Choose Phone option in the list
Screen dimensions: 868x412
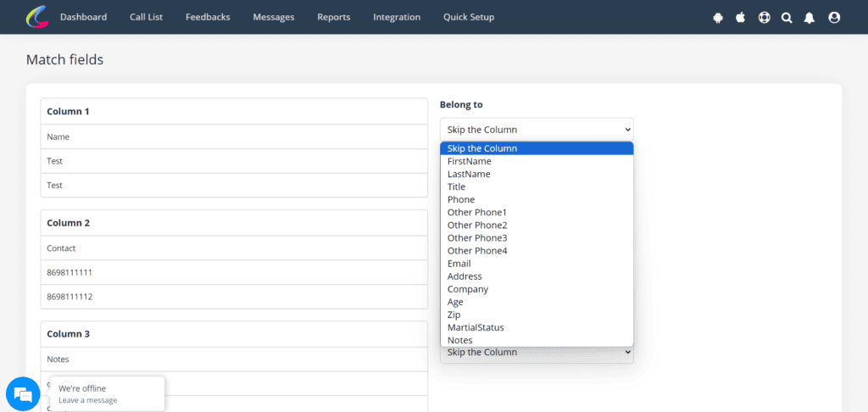(461, 199)
